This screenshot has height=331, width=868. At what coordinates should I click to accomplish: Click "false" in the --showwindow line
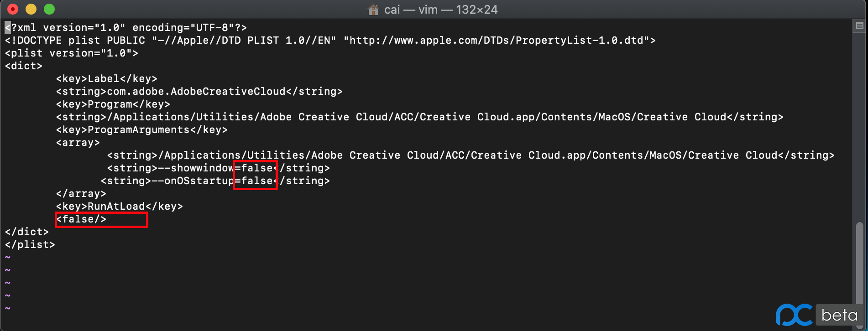pyautogui.click(x=257, y=168)
